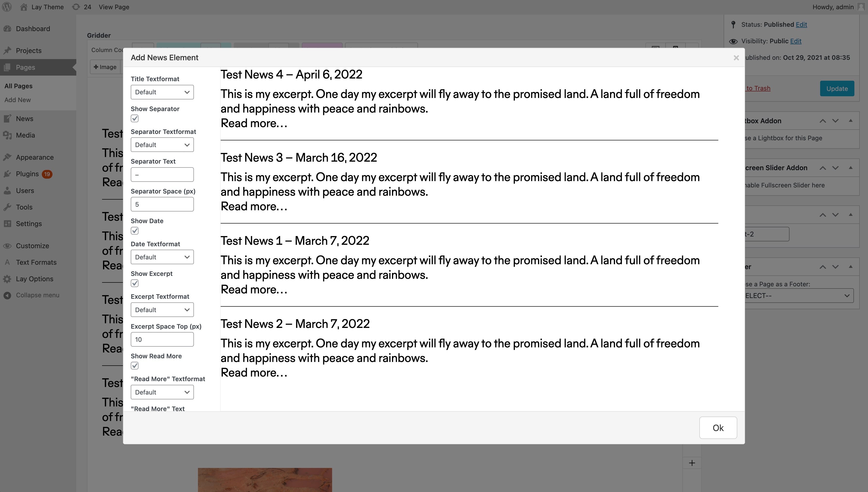
Task: Click the + Image gridder button
Action: point(105,67)
